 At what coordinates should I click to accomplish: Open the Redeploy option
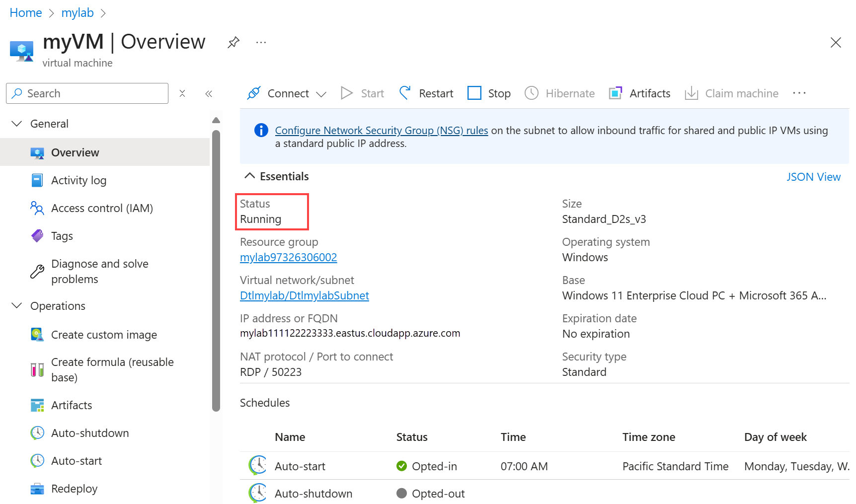pyautogui.click(x=74, y=489)
